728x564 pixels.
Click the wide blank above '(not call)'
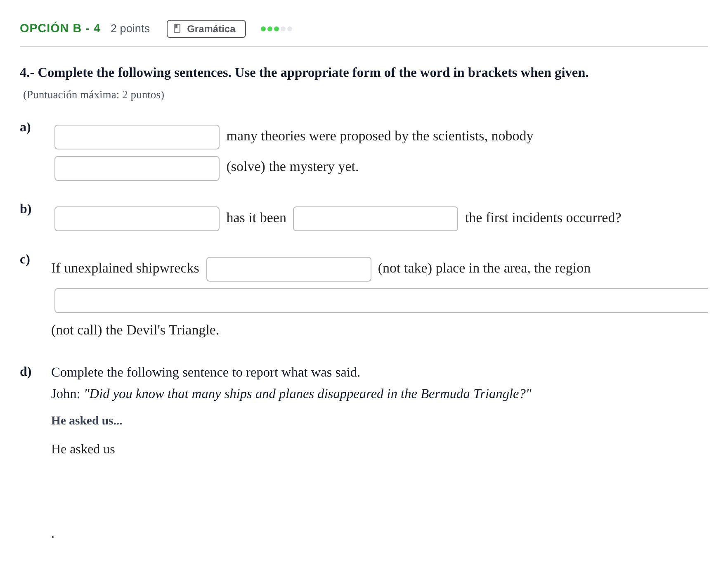[381, 301]
